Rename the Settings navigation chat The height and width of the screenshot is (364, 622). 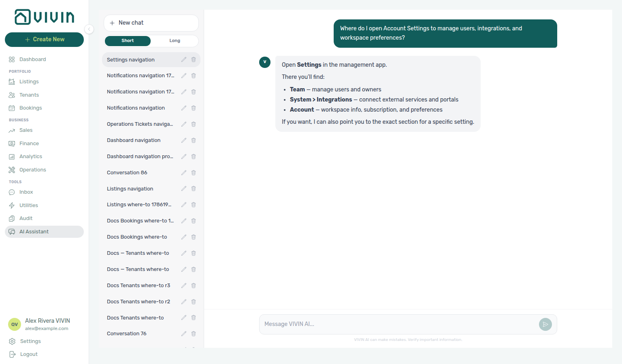click(x=184, y=60)
